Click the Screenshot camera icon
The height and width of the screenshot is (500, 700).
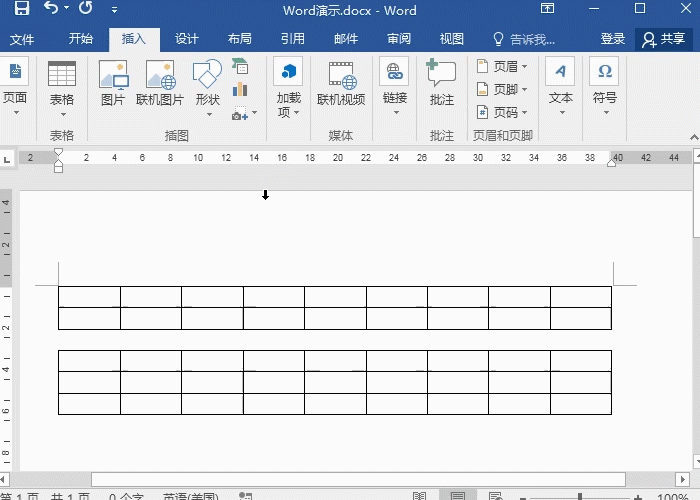(240, 113)
